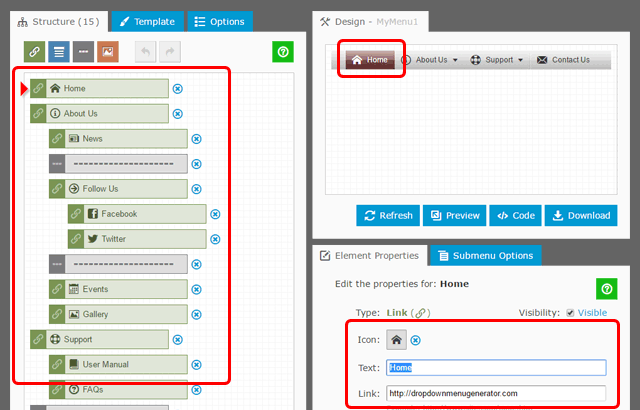Click the redo arrow in structure toolbar
This screenshot has height=410, width=640.
pyautogui.click(x=170, y=52)
